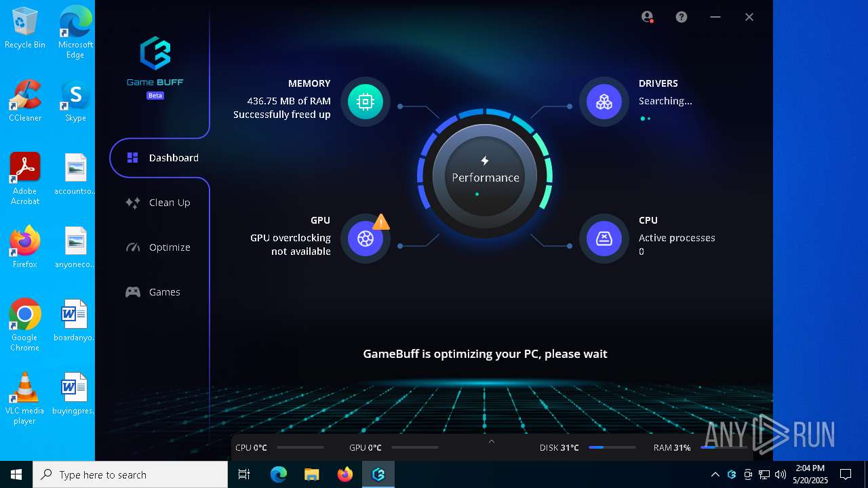Select Microsoft Edge desktop shortcut
868x488 pixels.
(75, 33)
